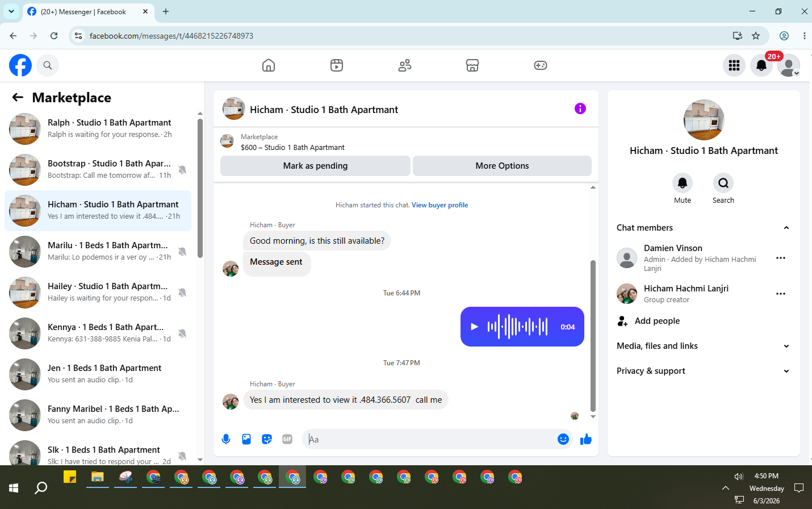The image size is (812, 509).
Task: Open Facebook search magnifier
Action: pyautogui.click(x=48, y=65)
